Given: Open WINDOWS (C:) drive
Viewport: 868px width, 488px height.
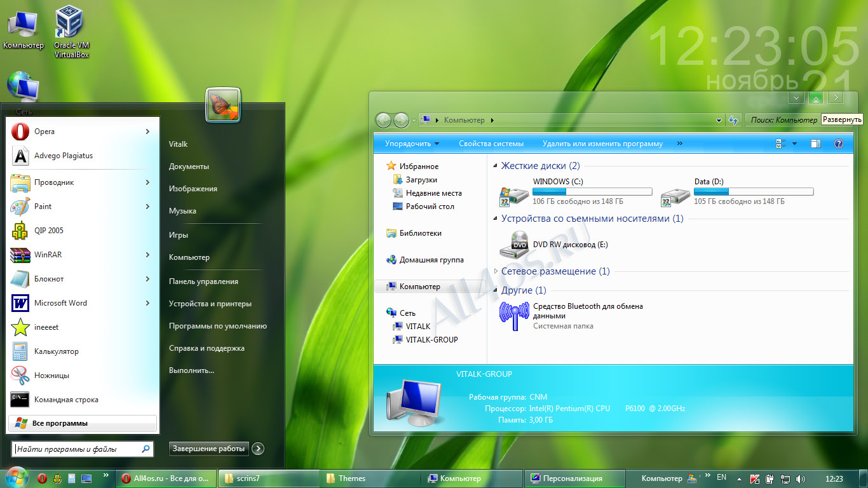Looking at the screenshot, I should tap(576, 191).
